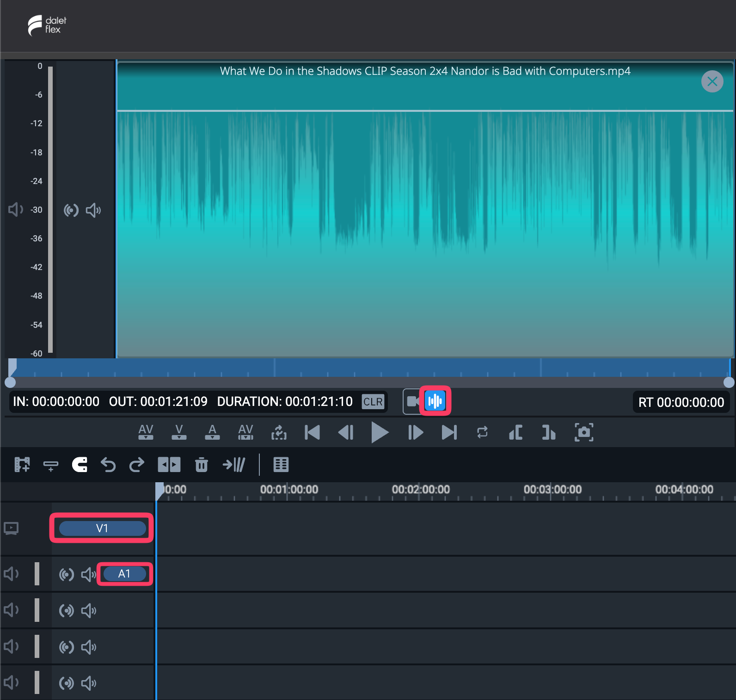Viewport: 736px width, 700px height.
Task: Click the add track icon
Action: [x=51, y=466]
